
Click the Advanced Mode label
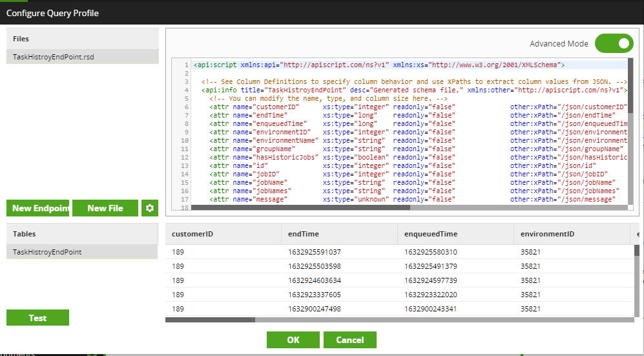pyautogui.click(x=559, y=43)
